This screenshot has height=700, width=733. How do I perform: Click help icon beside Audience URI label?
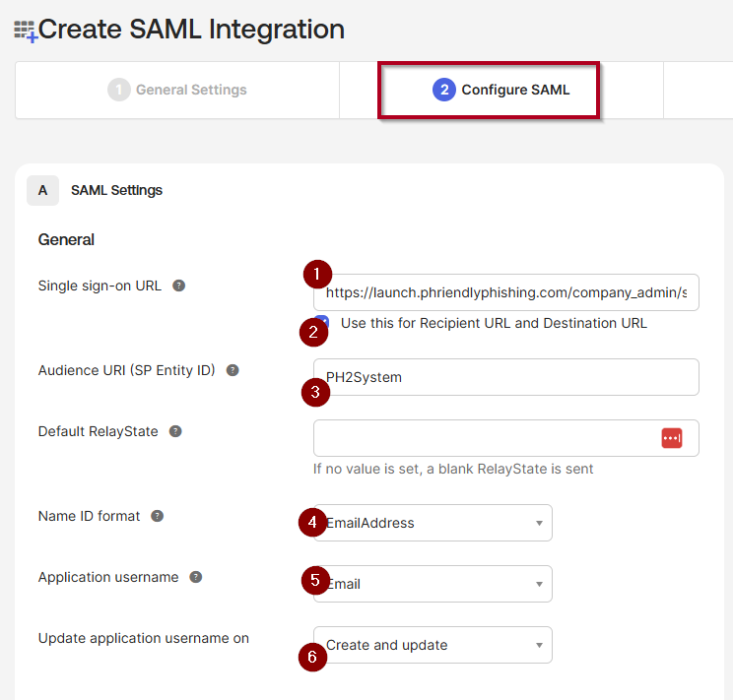[x=233, y=371]
